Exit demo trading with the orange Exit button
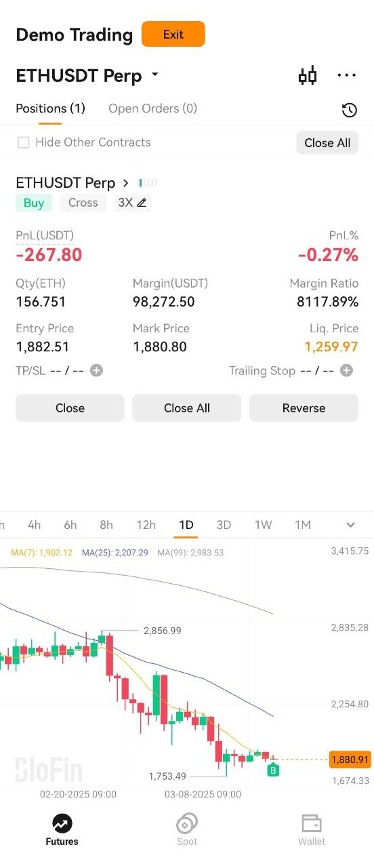 [x=173, y=34]
